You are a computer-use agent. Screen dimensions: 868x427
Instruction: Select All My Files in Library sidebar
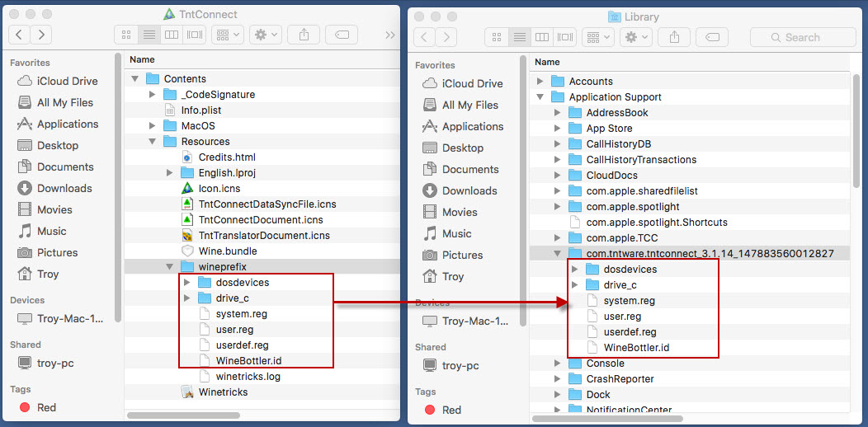[x=460, y=105]
